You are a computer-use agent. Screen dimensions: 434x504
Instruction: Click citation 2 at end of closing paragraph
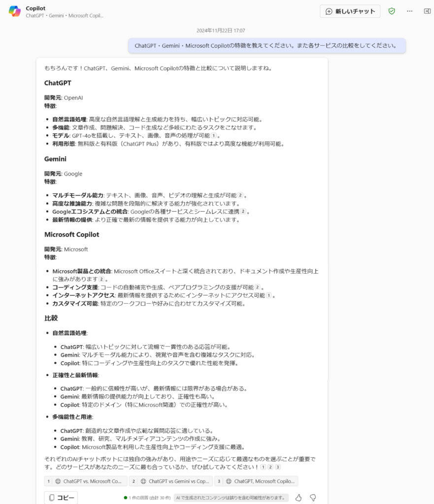(x=270, y=467)
